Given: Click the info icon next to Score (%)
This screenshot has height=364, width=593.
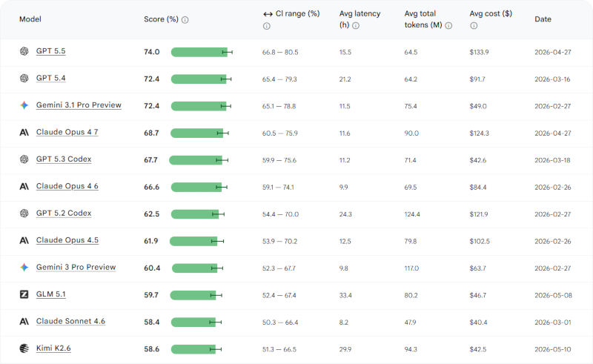Looking at the screenshot, I should (x=185, y=20).
